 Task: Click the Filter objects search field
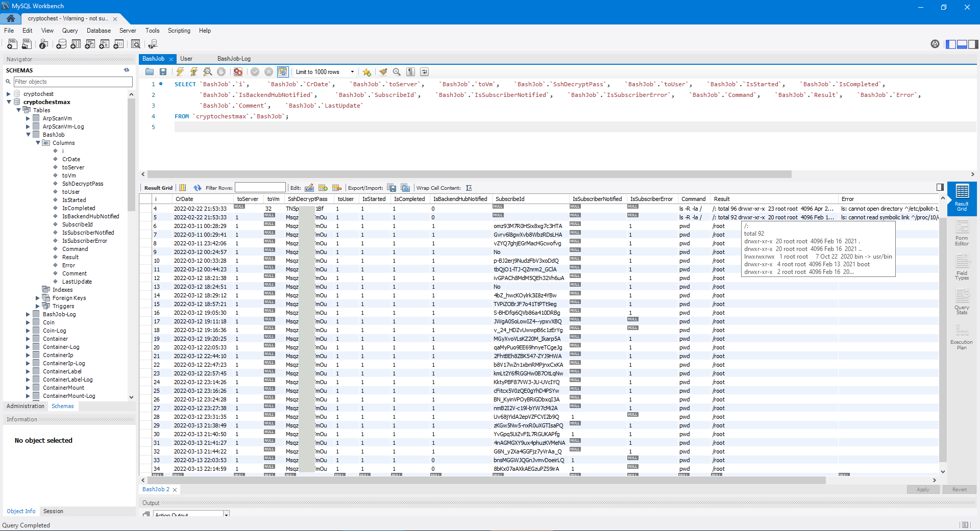73,82
